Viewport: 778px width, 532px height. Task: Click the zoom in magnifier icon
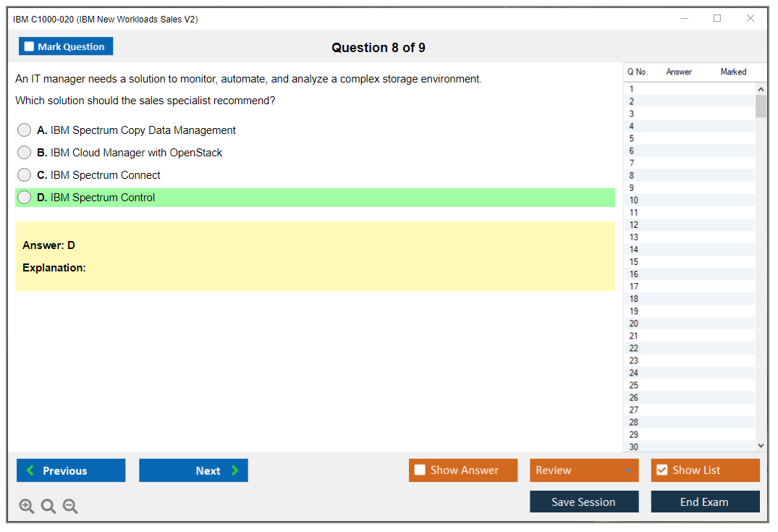[x=27, y=507]
